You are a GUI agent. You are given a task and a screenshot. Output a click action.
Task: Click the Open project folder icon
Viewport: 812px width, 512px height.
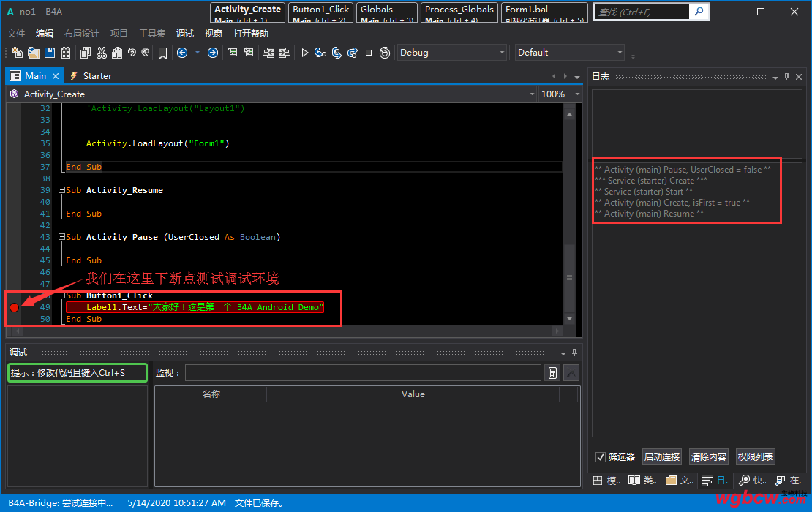(33, 52)
